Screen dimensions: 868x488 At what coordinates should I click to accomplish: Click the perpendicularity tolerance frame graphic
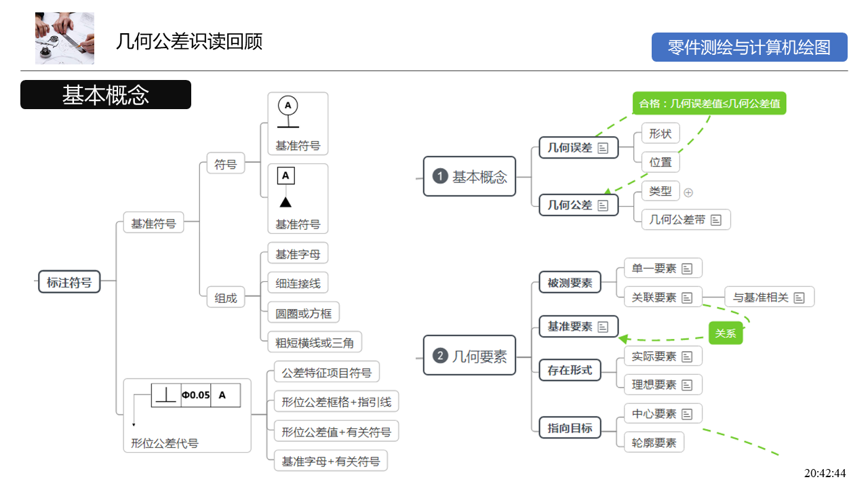[195, 395]
